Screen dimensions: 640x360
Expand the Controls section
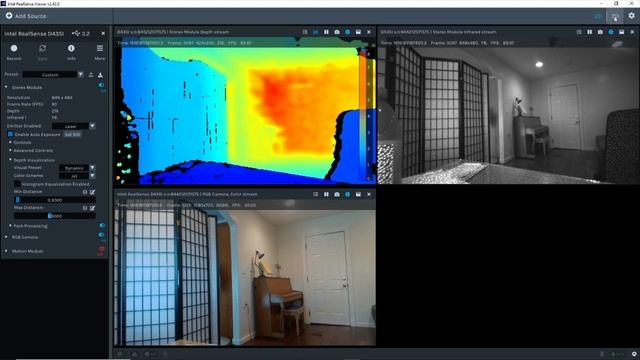pos(11,142)
